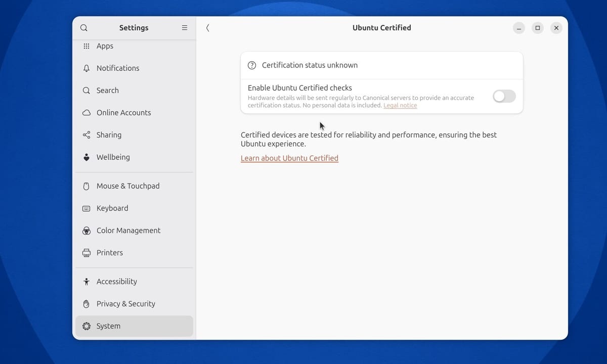607x364 pixels.
Task: Select Sharing in the sidebar
Action: (x=134, y=135)
